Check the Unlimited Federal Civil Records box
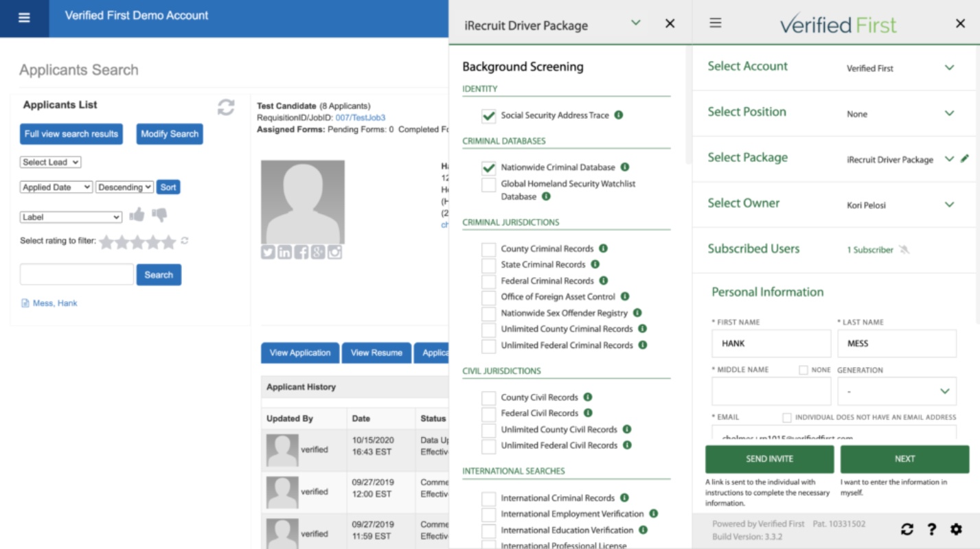 (x=488, y=446)
